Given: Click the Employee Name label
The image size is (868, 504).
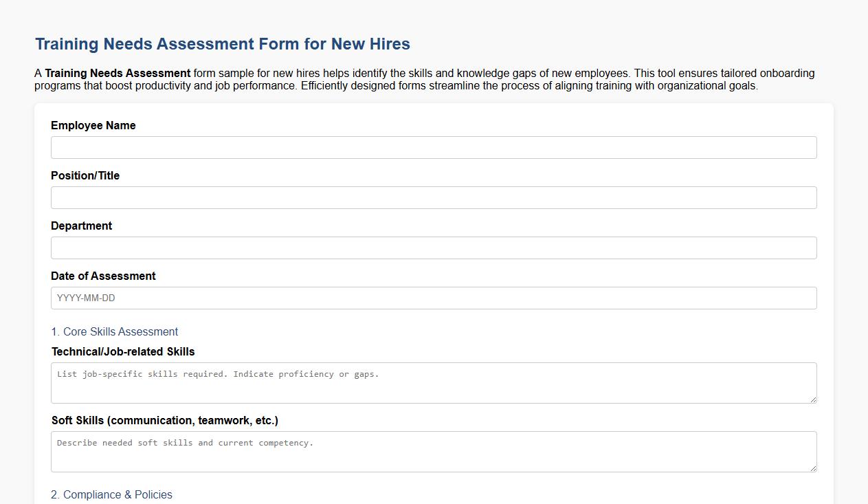Looking at the screenshot, I should point(93,125).
